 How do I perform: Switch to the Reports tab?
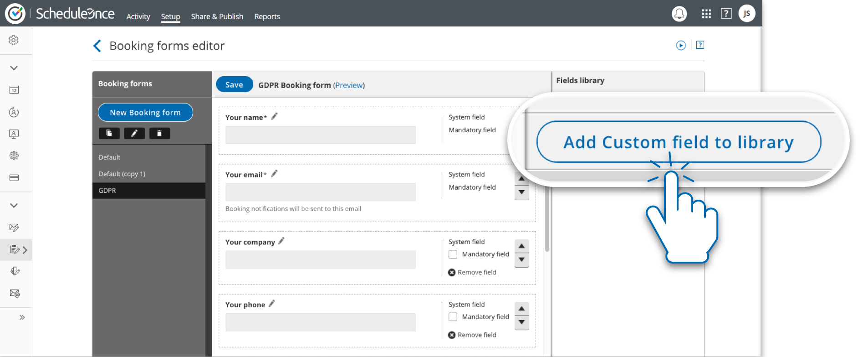(267, 16)
